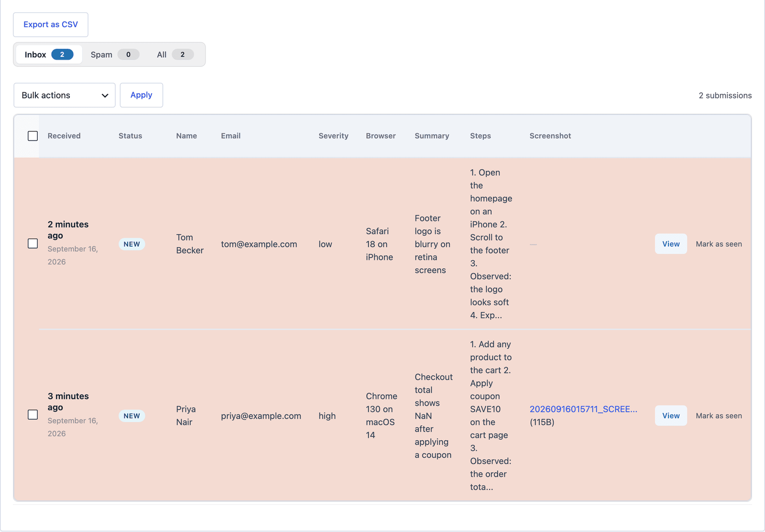Click the Steps column header
This screenshot has height=532, width=765.
pyautogui.click(x=481, y=136)
